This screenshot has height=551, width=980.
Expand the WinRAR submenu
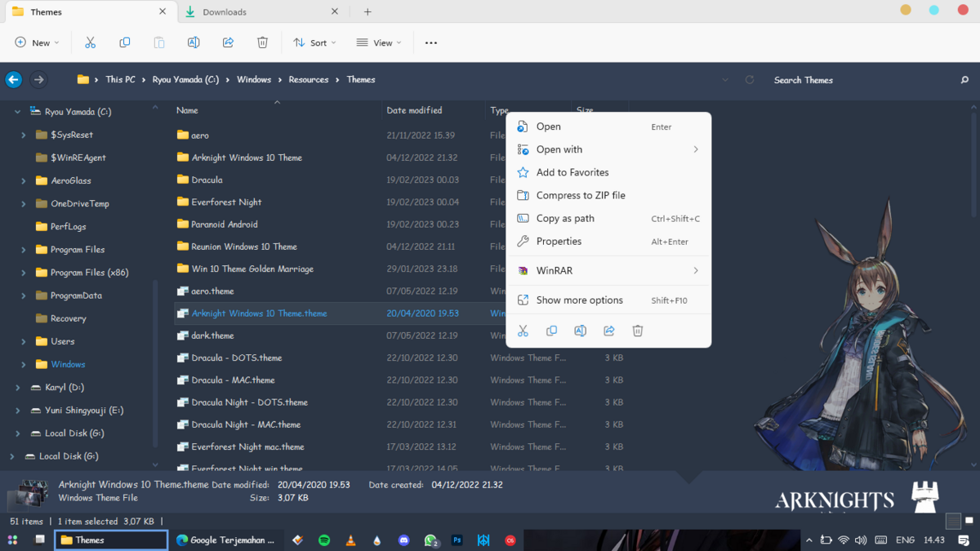[x=608, y=271]
